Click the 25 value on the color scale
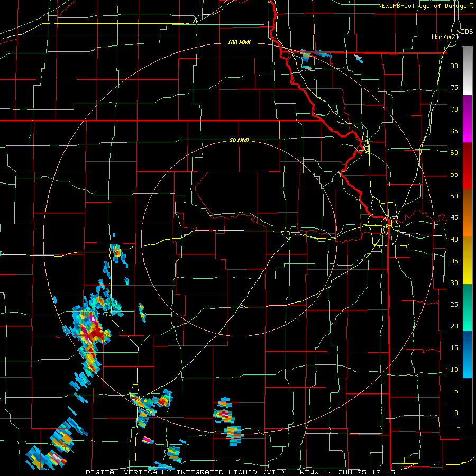476x476 pixels. 454,305
